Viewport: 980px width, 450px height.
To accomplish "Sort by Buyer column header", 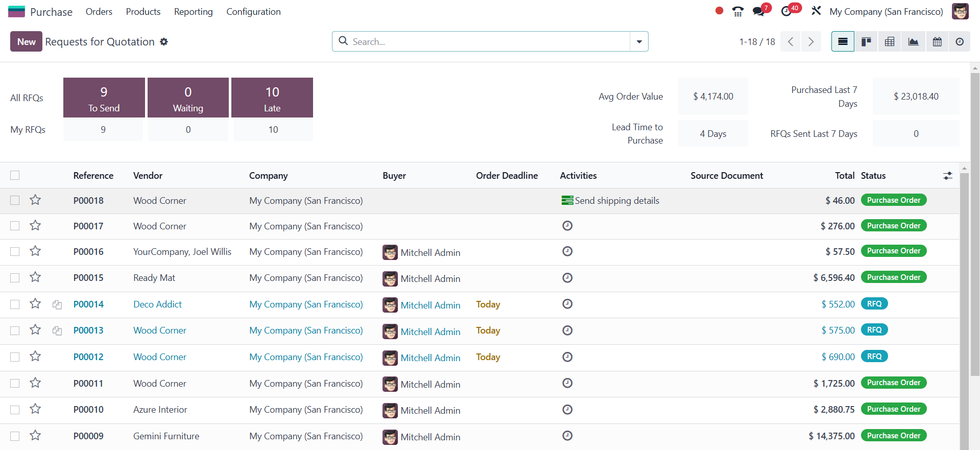I will pyautogui.click(x=394, y=176).
